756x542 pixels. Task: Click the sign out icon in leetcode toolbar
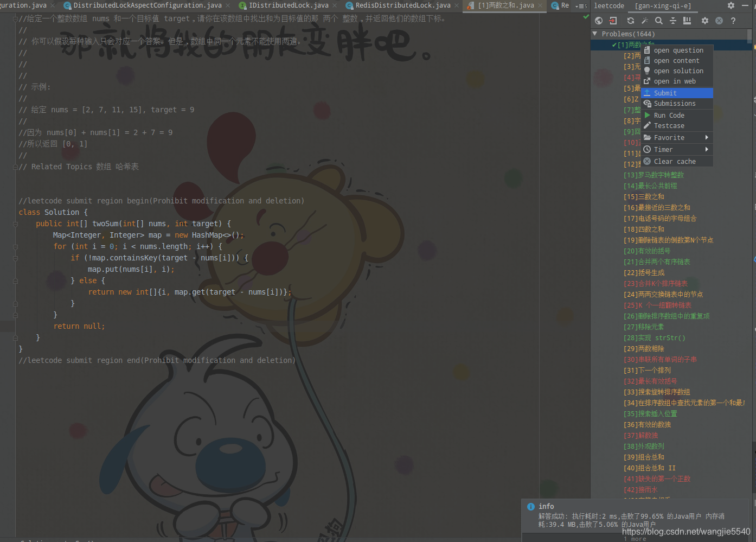point(613,21)
